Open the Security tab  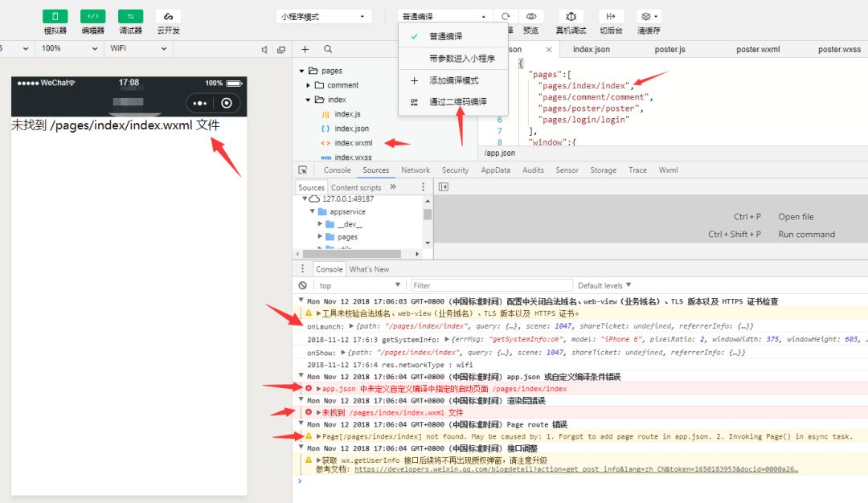pos(455,170)
